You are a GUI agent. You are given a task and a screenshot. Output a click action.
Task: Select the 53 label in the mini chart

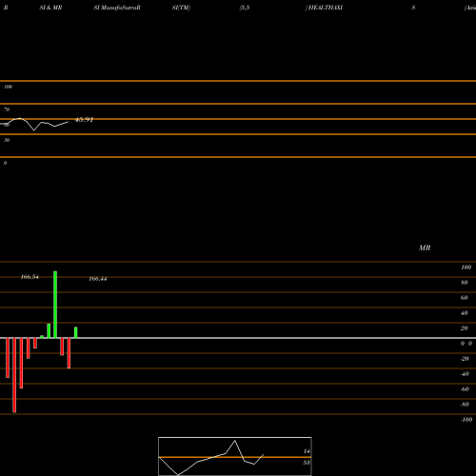pyautogui.click(x=307, y=463)
